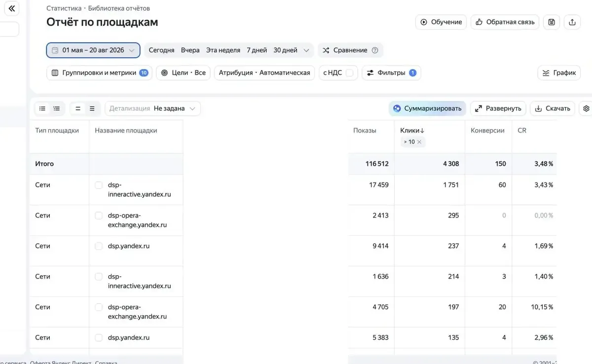Click the Показы column header

pos(365,131)
